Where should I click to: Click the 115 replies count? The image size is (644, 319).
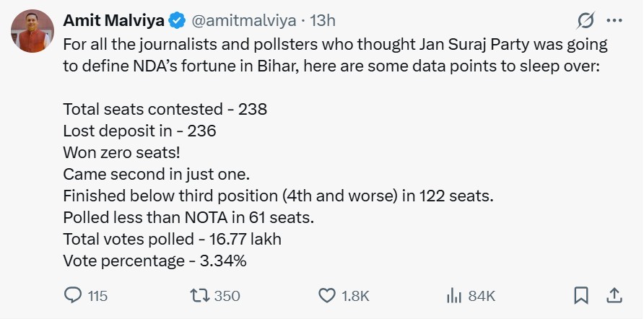[x=97, y=296]
